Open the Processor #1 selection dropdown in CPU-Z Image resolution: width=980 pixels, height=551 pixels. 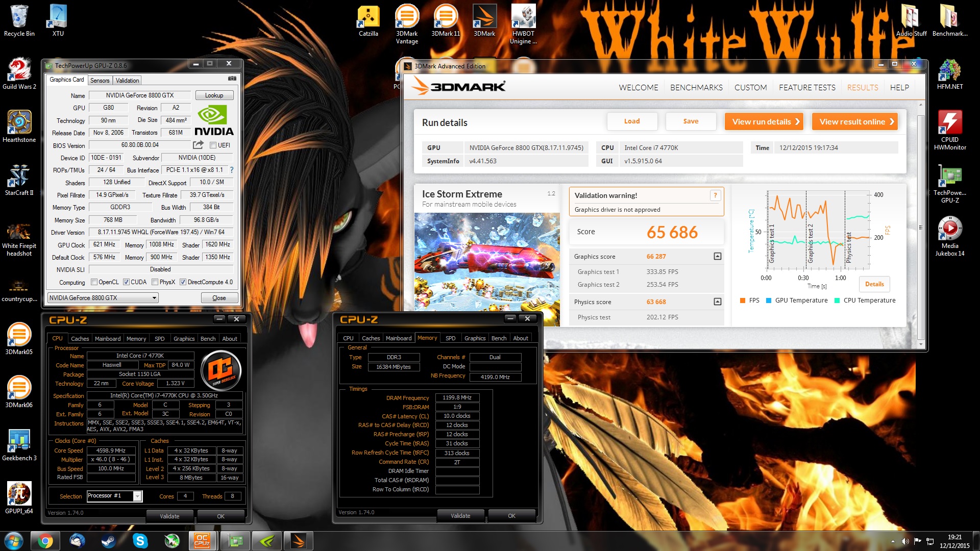(x=114, y=496)
